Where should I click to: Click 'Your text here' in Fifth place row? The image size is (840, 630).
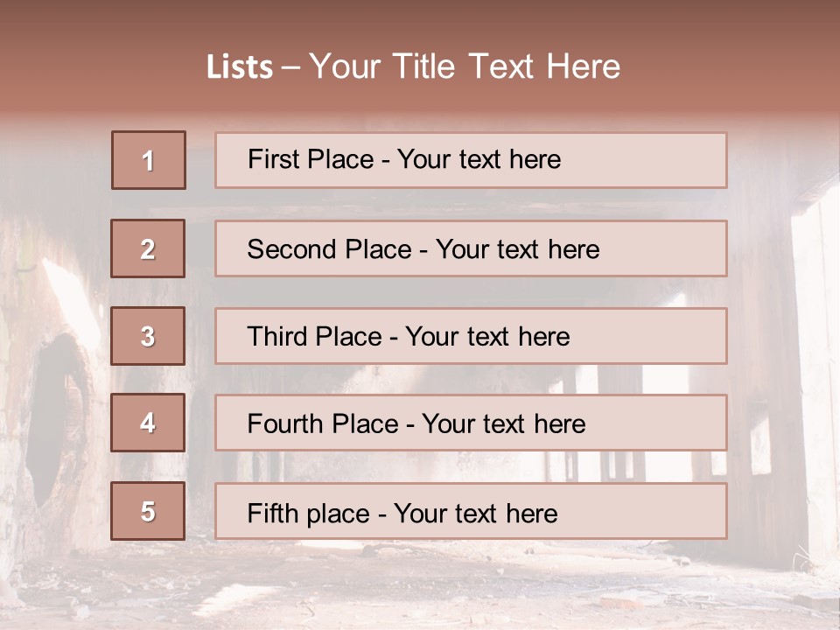476,514
